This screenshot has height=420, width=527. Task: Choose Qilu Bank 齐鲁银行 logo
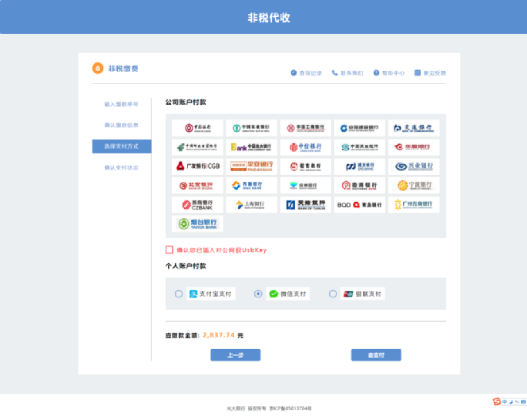click(x=251, y=185)
